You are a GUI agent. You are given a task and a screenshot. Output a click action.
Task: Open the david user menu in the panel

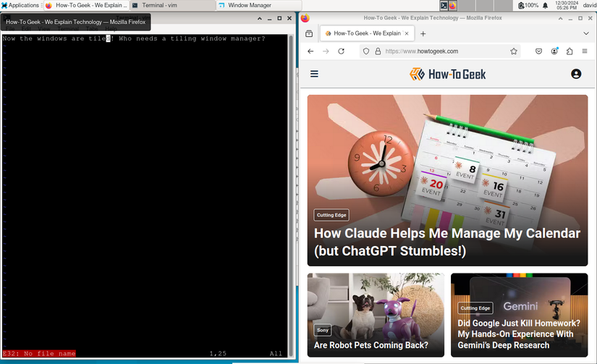click(589, 5)
